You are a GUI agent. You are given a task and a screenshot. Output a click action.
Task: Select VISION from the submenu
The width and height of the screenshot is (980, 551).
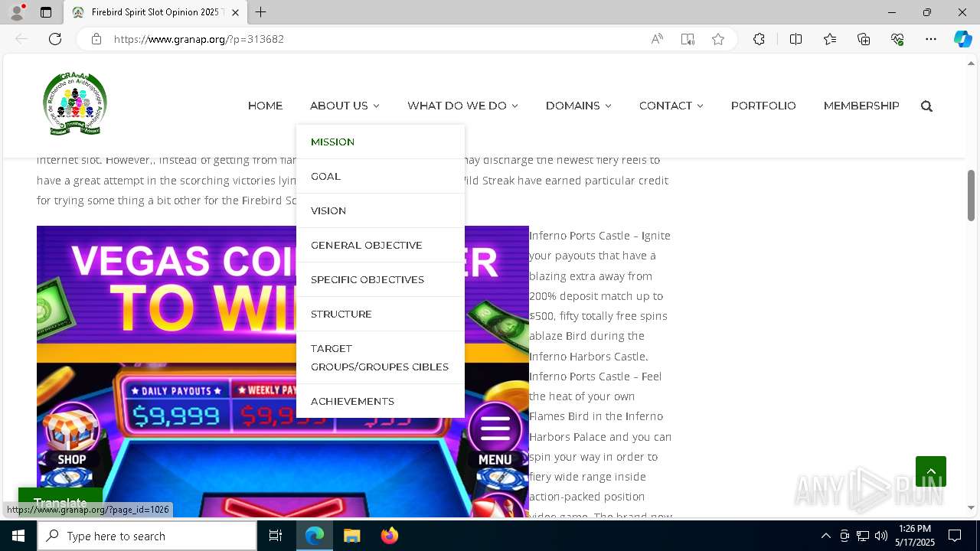pyautogui.click(x=381, y=210)
